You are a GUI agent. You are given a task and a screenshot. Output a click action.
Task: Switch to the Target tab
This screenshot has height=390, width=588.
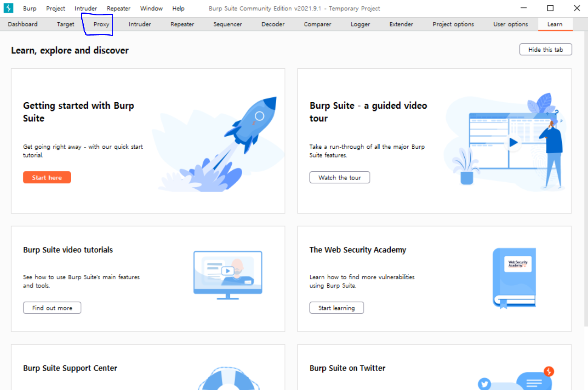pos(66,24)
